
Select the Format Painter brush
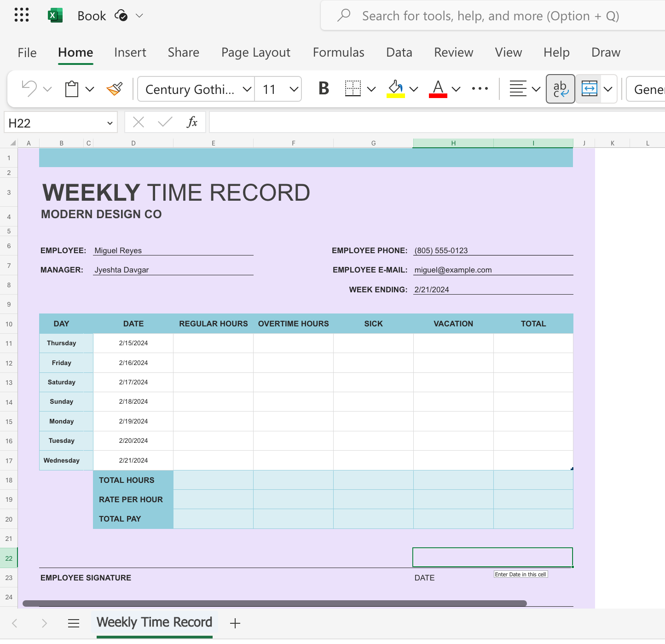coord(115,89)
